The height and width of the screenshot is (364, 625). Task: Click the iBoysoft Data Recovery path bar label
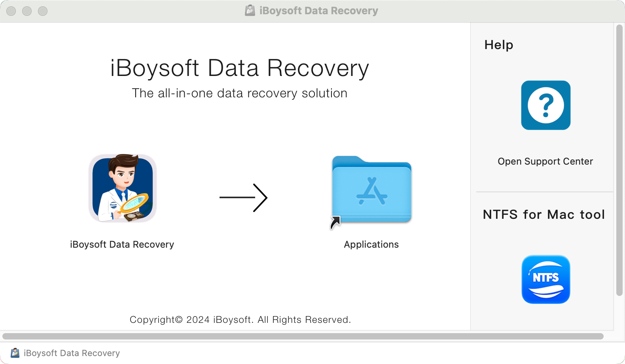[72, 353]
